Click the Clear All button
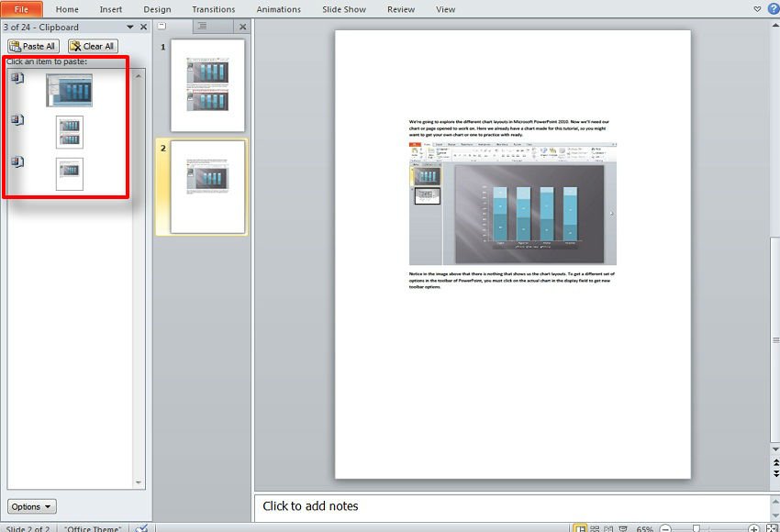 pyautogui.click(x=92, y=45)
